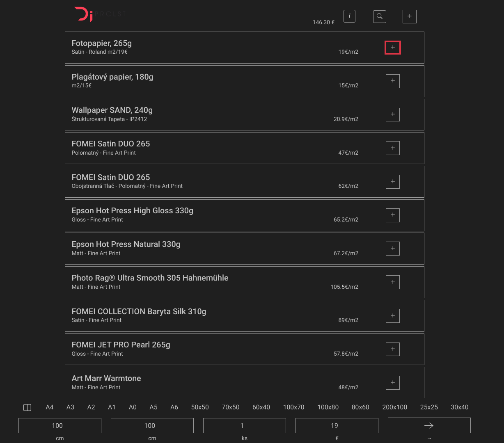Add Epson Hot Press High Gloss 330g
Image resolution: width=504 pixels, height=443 pixels.
point(393,215)
